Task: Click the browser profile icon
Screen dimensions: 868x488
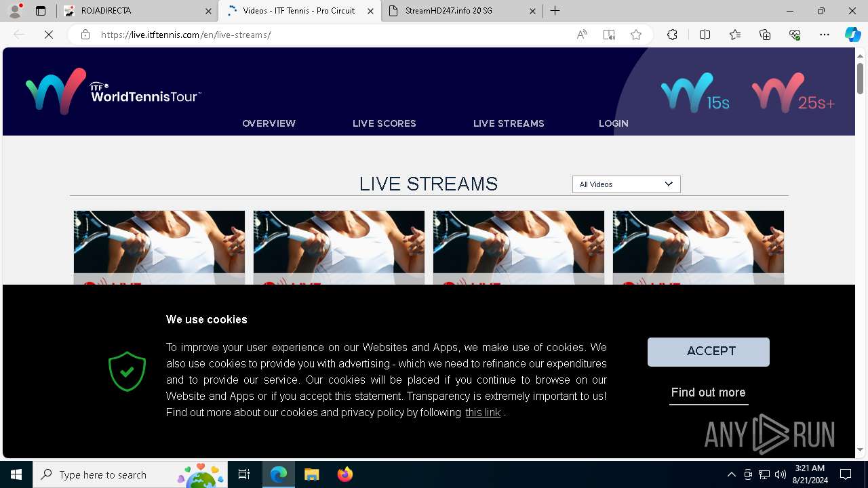Action: [x=15, y=11]
